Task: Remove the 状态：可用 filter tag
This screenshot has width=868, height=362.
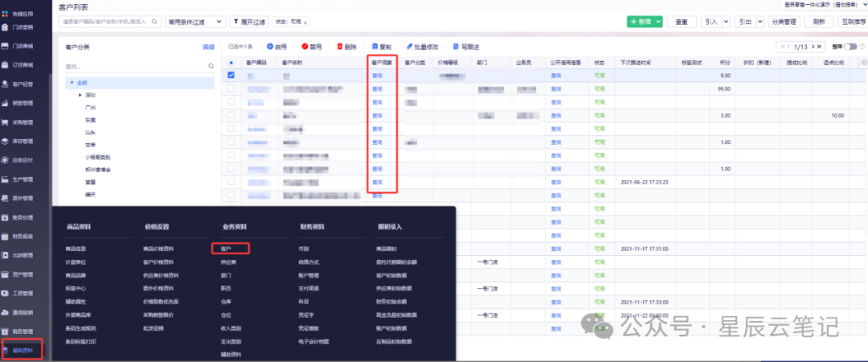Action: click(305, 23)
